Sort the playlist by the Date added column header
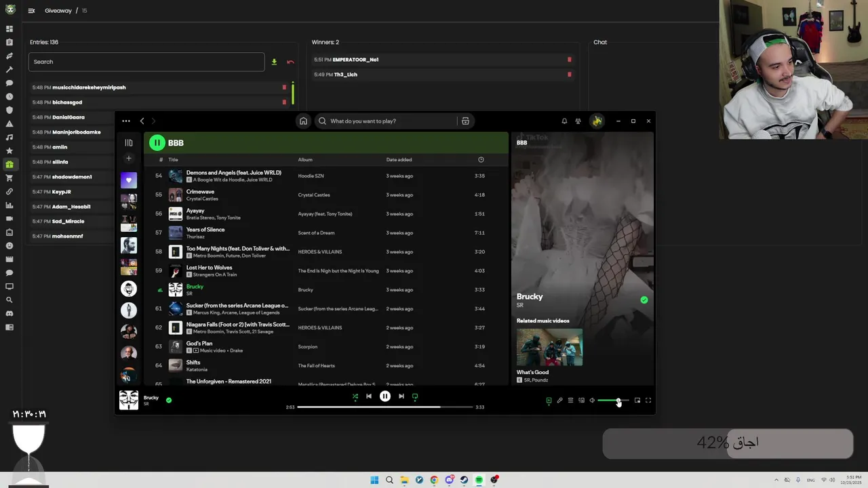The width and height of the screenshot is (868, 488). click(x=399, y=160)
